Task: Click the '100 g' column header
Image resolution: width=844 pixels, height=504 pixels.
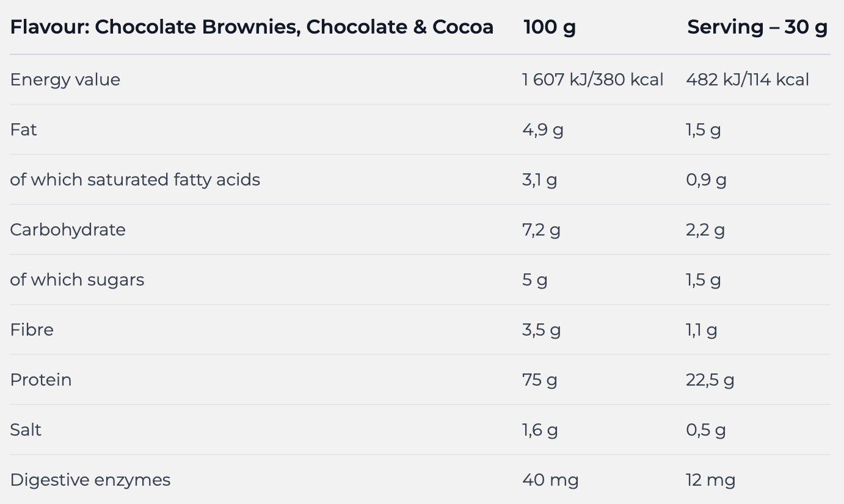Action: (550, 27)
